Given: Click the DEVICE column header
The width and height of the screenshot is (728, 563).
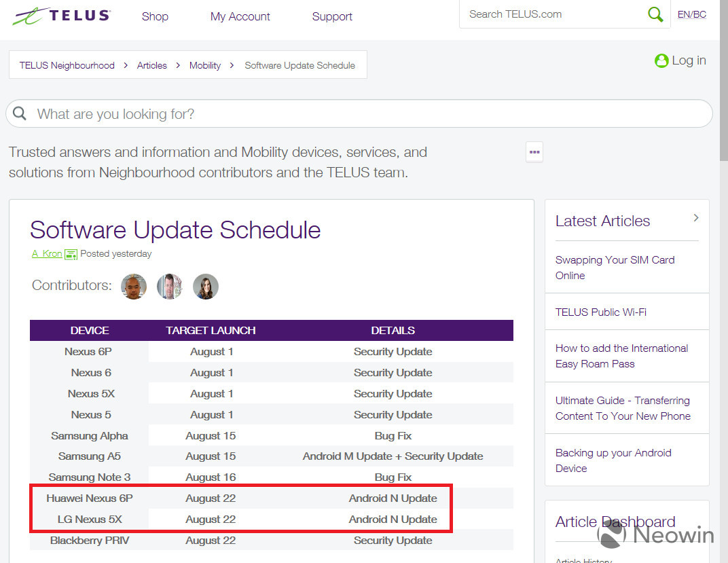Looking at the screenshot, I should 90,331.
